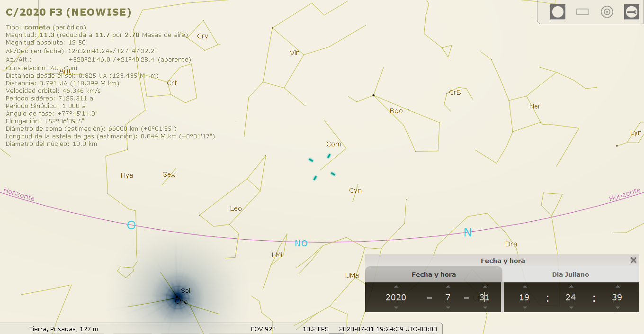Click 'Magnitud absoluta: 12.50' info line

pos(46,42)
